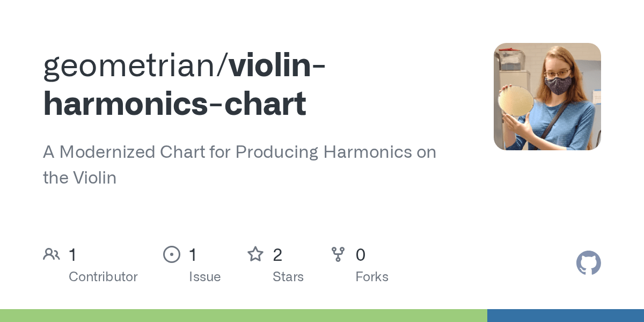
Task: Click the repository description text
Action: coord(239,152)
